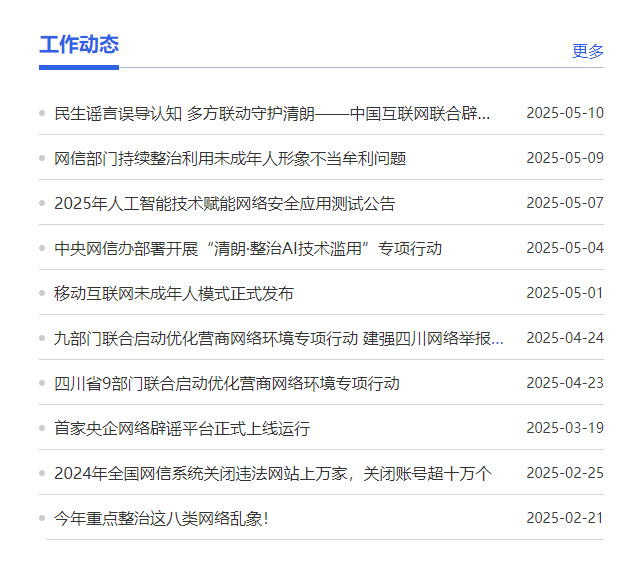Image resolution: width=636 pixels, height=570 pixels.
Task: Click the date 2025-04-24
Action: (564, 338)
